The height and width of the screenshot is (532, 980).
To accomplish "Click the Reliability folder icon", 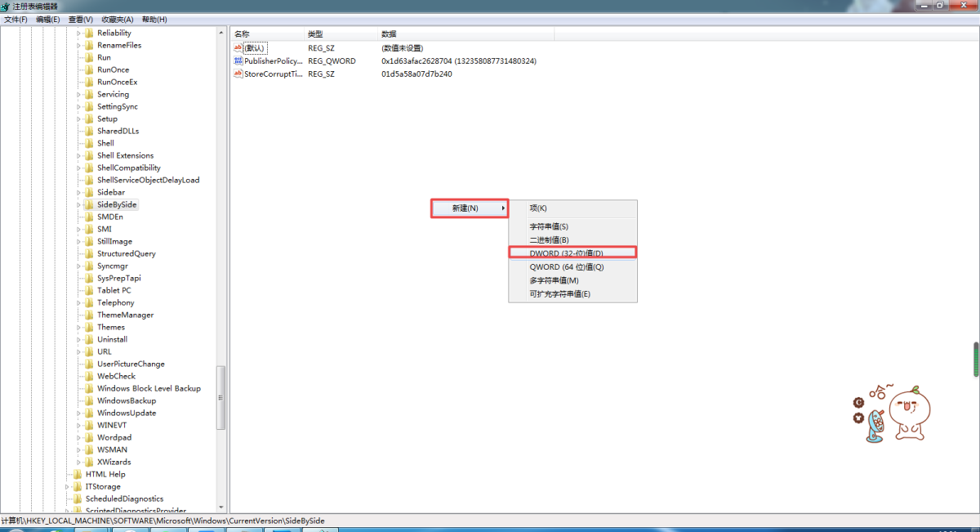I will tap(90, 34).
